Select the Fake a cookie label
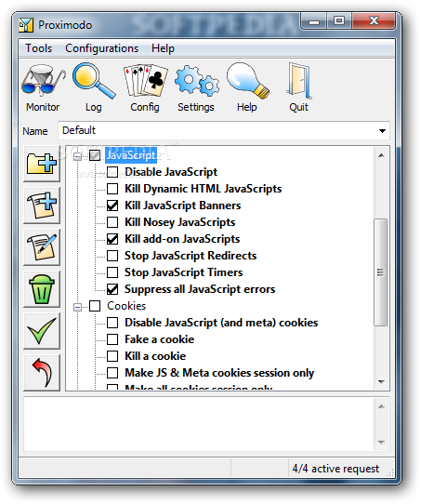 (x=159, y=339)
